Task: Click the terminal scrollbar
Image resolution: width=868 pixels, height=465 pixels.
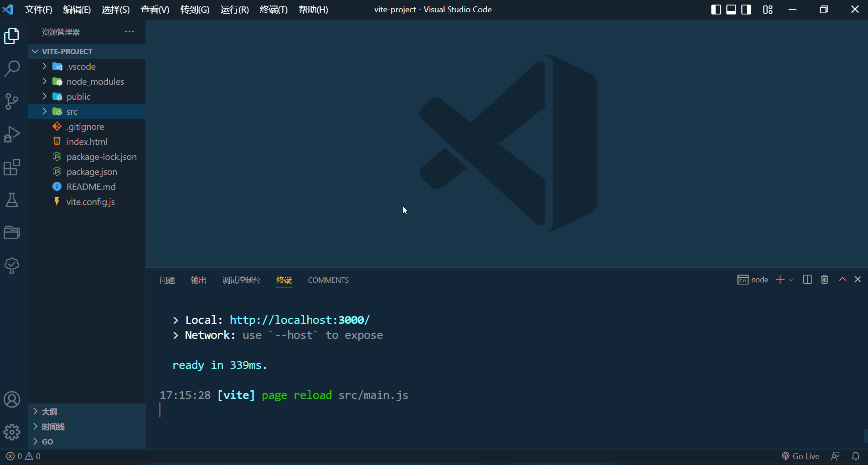Action: (x=865, y=435)
